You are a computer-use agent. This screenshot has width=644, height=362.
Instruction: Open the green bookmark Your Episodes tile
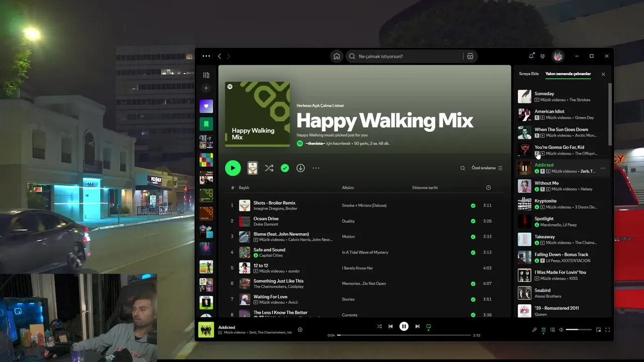point(206,124)
